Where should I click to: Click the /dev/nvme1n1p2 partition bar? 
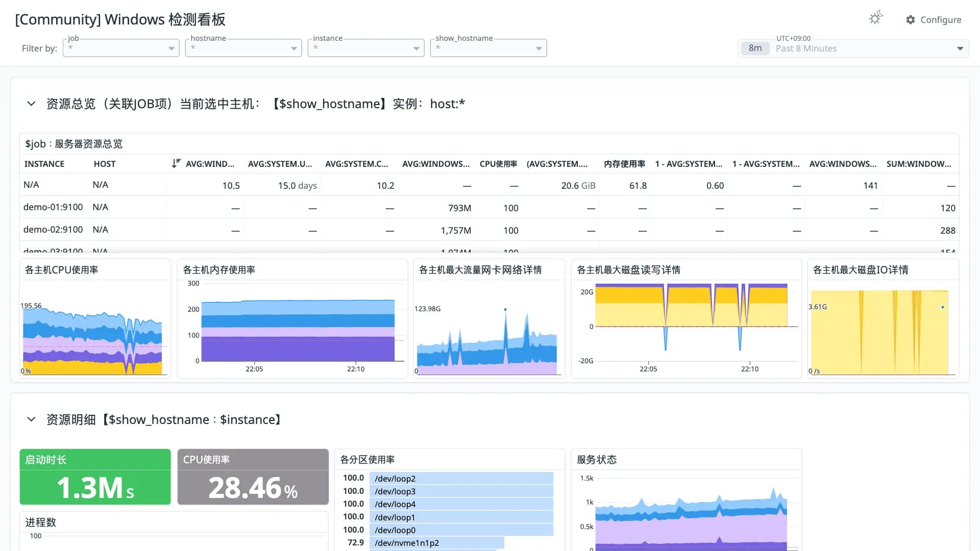(x=437, y=543)
